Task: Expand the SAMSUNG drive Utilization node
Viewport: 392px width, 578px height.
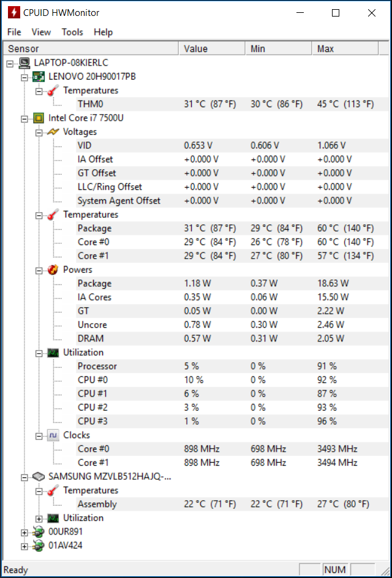Action: [x=39, y=519]
